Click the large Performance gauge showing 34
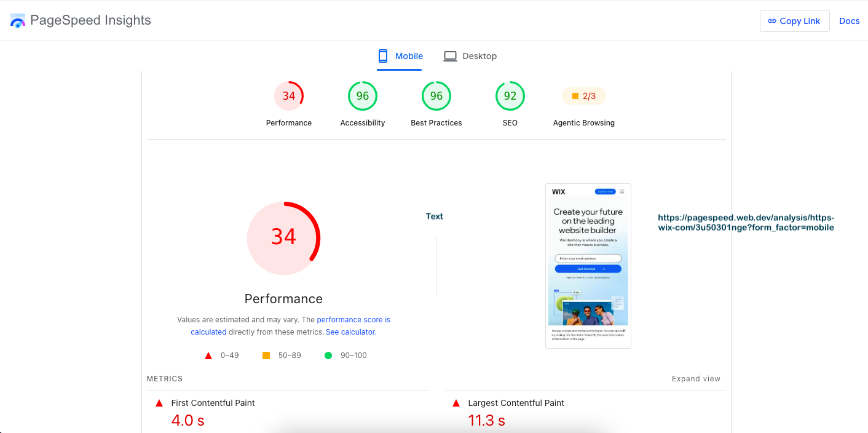 (283, 237)
